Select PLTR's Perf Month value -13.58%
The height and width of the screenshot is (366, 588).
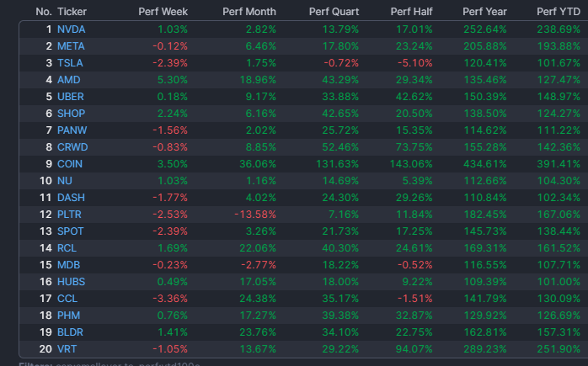coord(255,215)
